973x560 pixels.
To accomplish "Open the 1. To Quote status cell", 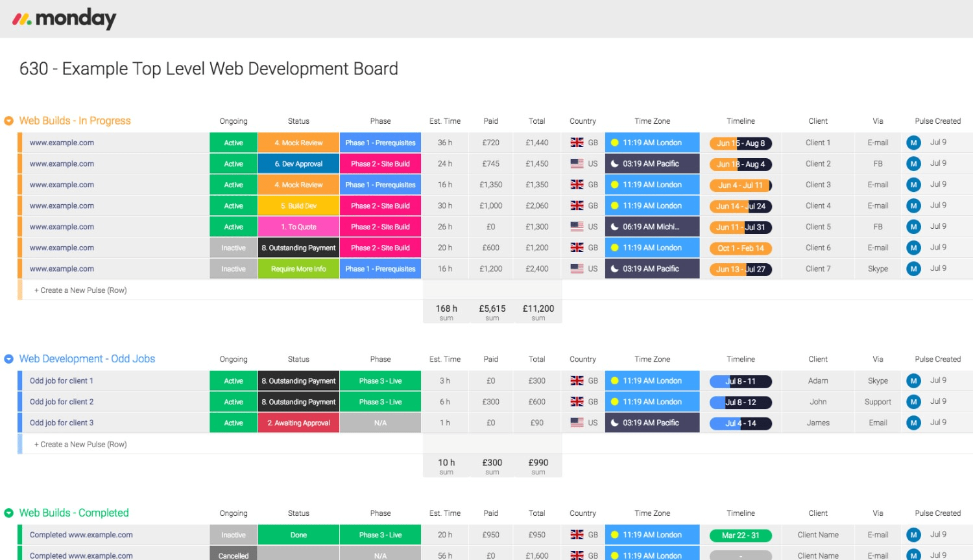I will tap(298, 227).
